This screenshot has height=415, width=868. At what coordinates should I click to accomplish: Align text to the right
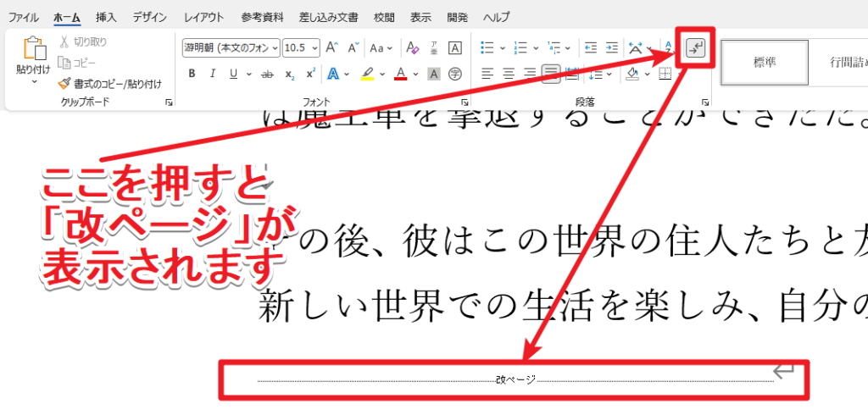530,74
